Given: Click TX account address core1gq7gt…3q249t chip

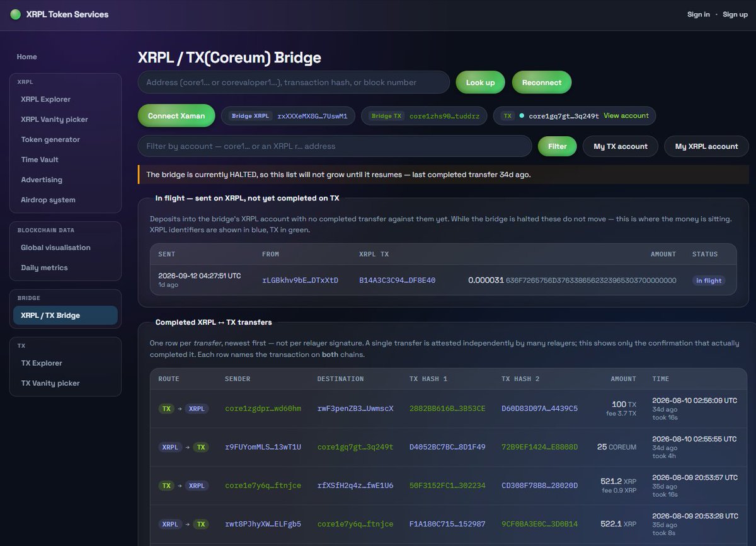Looking at the screenshot, I should (x=564, y=116).
